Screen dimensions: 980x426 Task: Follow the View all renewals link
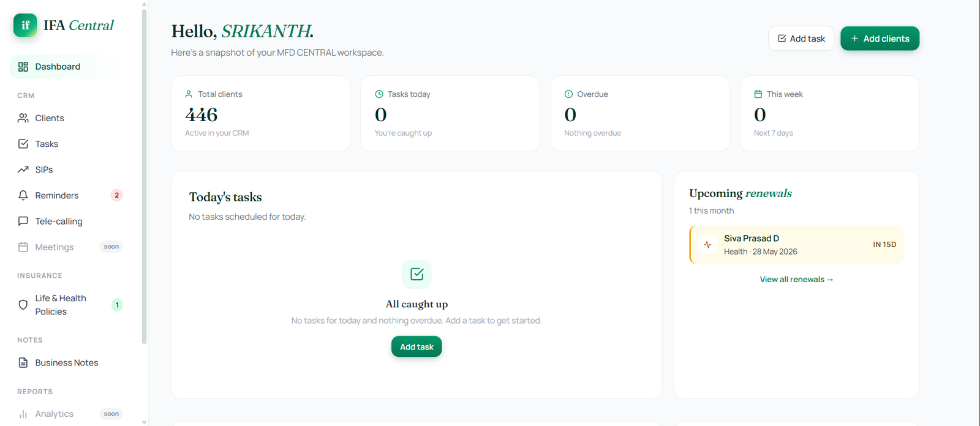pyautogui.click(x=796, y=279)
